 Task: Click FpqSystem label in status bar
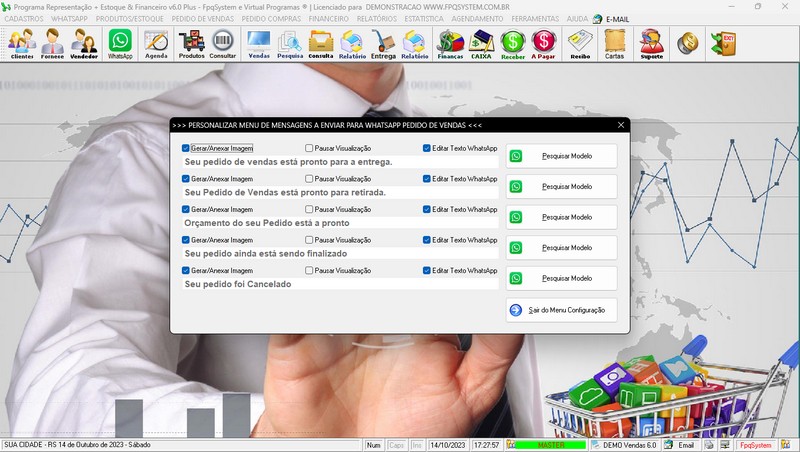pos(756,445)
